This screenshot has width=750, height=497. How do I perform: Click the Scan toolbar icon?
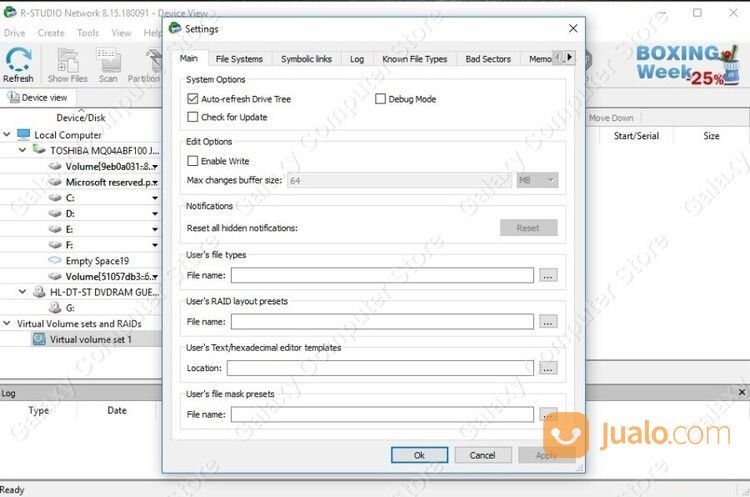tap(108, 65)
